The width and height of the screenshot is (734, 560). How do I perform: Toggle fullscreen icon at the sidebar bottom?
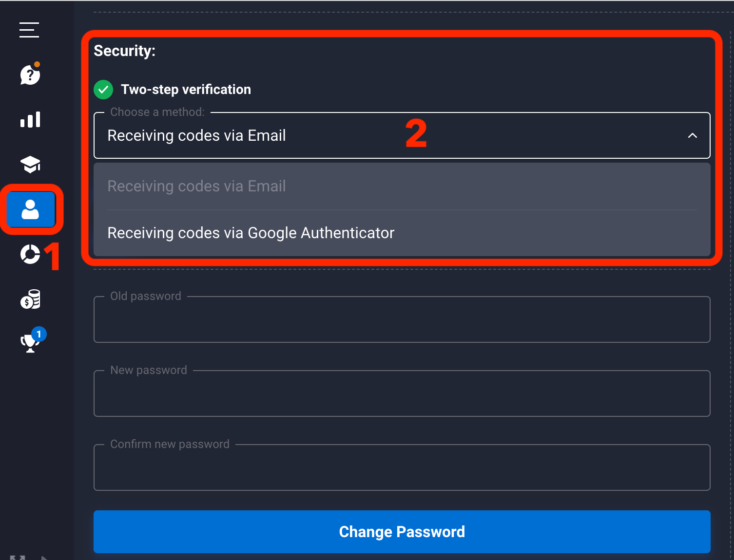pos(18,557)
